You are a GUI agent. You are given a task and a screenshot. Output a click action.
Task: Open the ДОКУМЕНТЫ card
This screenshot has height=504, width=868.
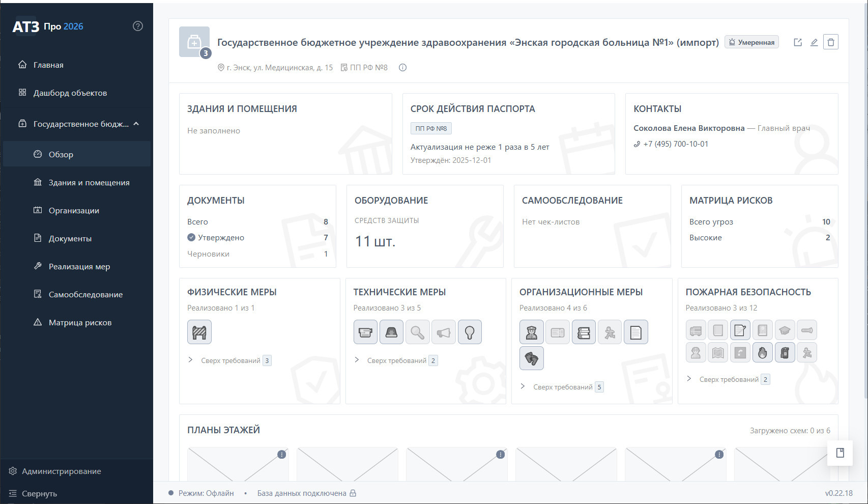click(257, 226)
